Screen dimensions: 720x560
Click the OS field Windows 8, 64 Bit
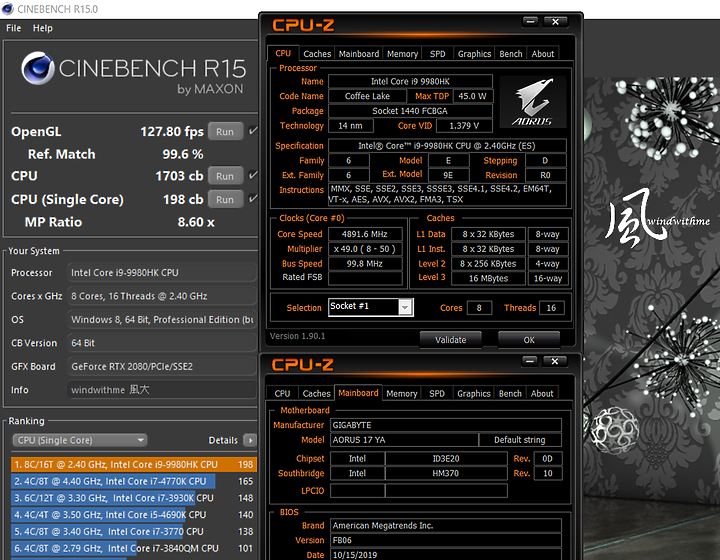pyautogui.click(x=162, y=319)
